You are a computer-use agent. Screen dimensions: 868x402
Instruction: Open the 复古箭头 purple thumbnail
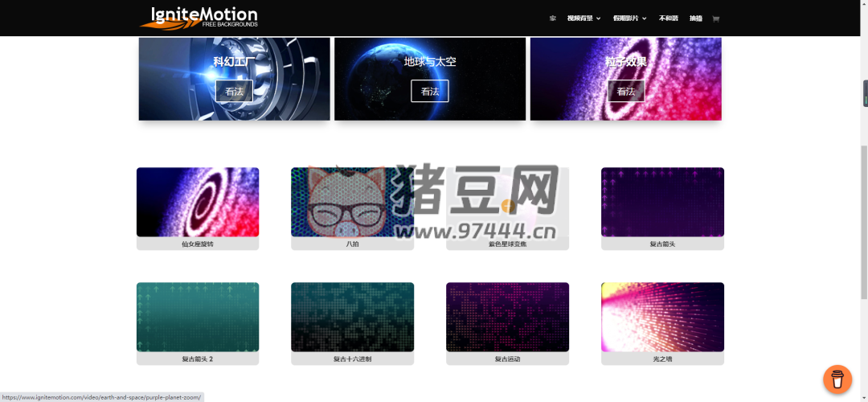coord(662,202)
